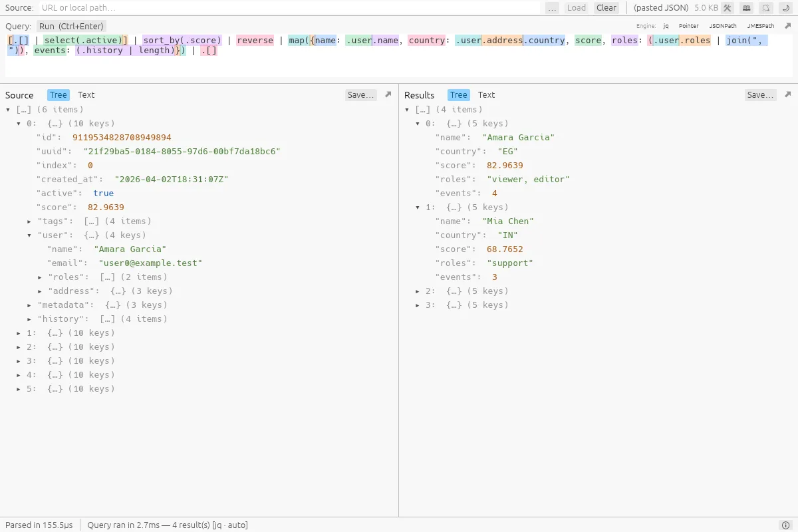Expand Results item 2 (5 keys)
The width and height of the screenshot is (798, 532).
tap(418, 291)
